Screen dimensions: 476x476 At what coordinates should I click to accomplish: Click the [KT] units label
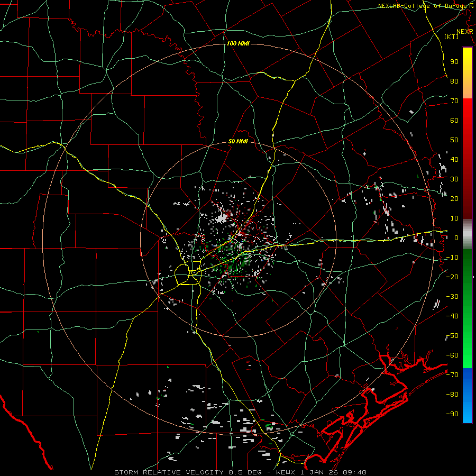452,36
